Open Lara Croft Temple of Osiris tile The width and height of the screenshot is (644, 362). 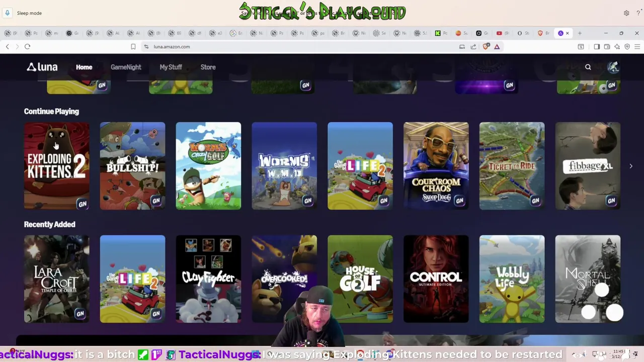(57, 279)
